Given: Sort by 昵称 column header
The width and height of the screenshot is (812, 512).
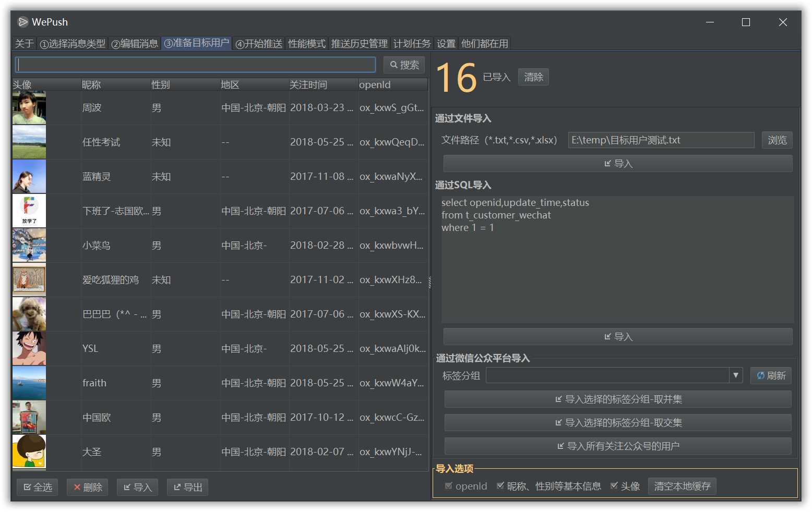Looking at the screenshot, I should [116, 84].
